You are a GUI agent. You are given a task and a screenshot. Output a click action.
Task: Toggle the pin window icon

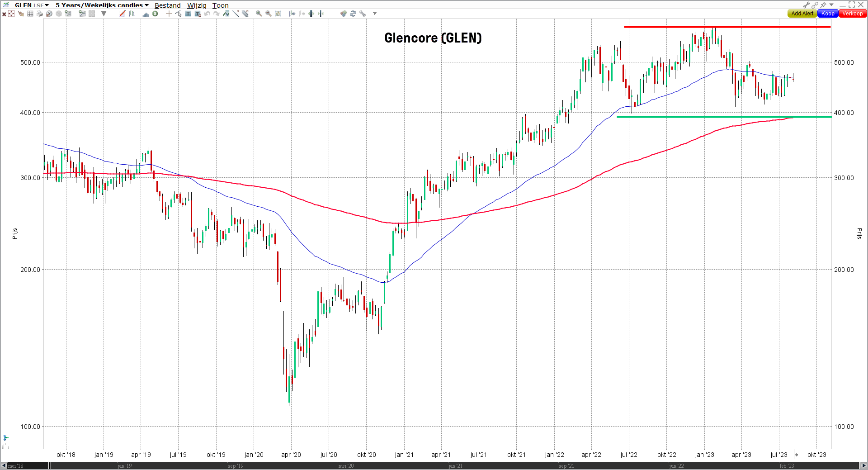[x=823, y=5]
